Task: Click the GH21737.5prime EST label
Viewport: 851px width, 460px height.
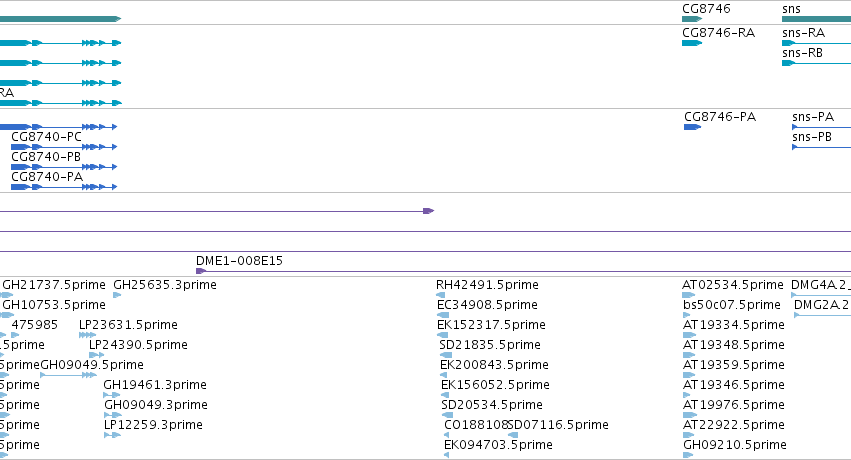Action: click(x=54, y=285)
